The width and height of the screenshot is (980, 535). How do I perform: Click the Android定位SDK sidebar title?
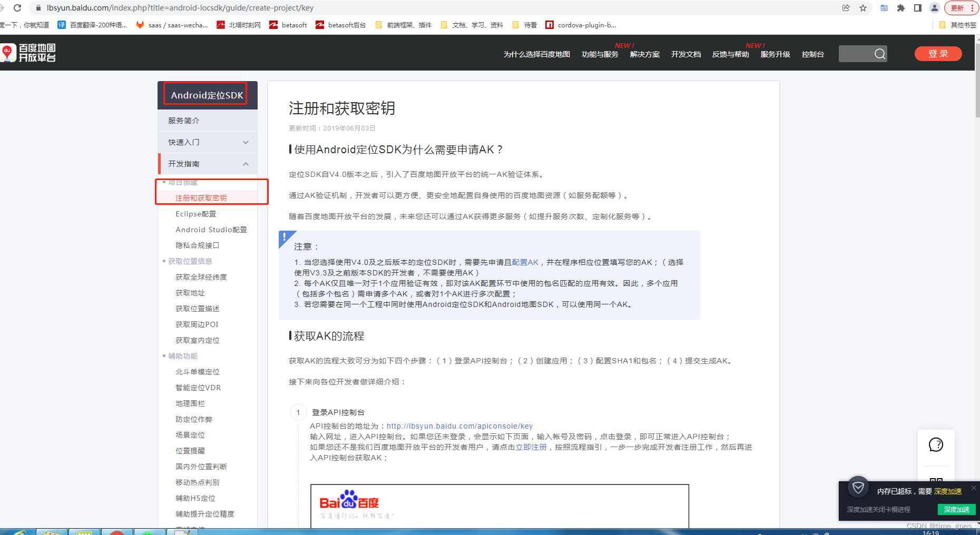pyautogui.click(x=207, y=95)
